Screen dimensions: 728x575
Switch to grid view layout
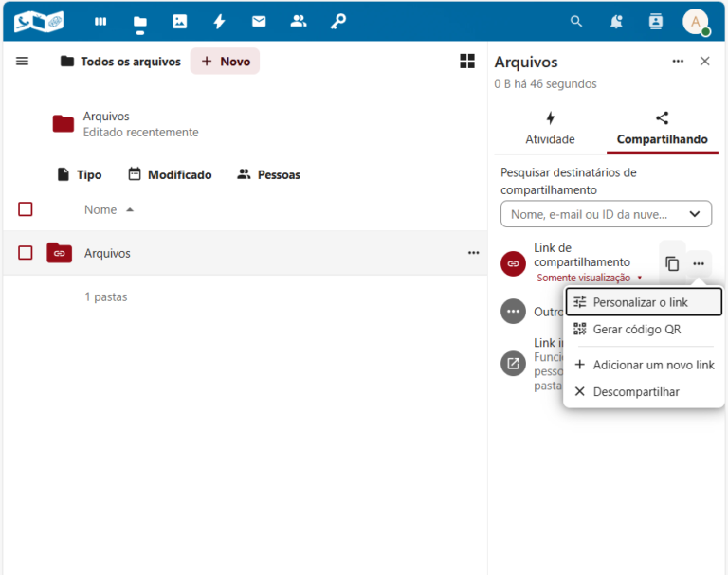pyautogui.click(x=467, y=62)
